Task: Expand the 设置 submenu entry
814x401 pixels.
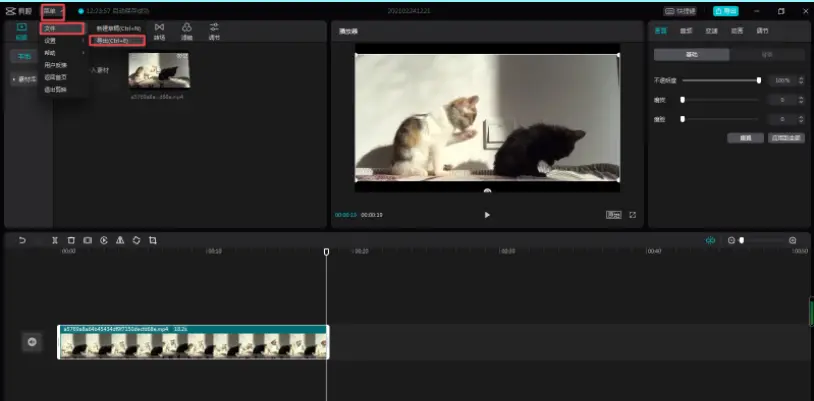Action: tap(51, 40)
